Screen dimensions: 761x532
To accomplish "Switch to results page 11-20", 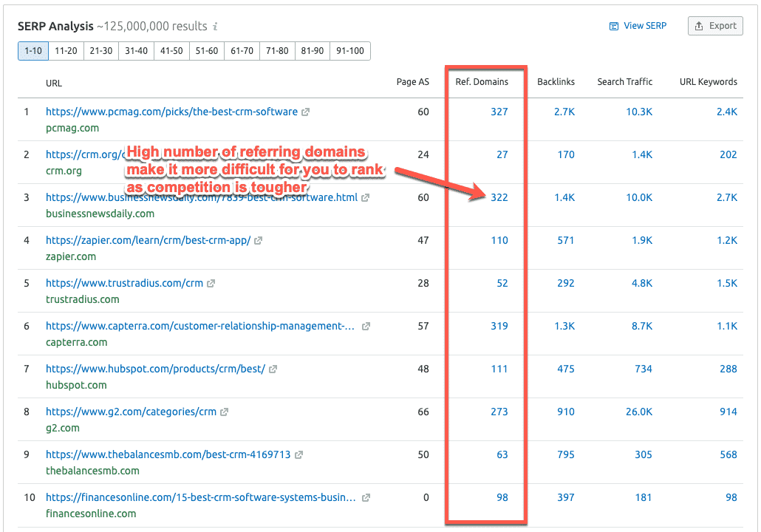I will 66,51.
